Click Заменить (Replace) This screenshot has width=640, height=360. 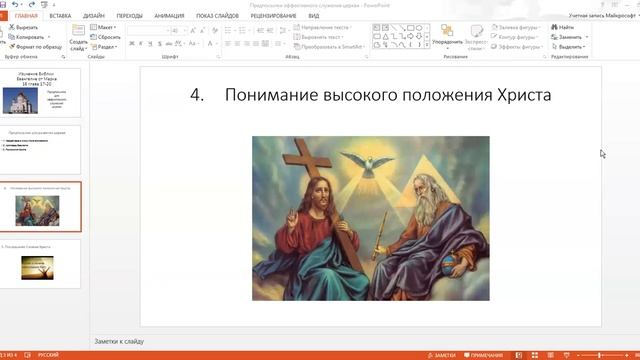coord(567,37)
